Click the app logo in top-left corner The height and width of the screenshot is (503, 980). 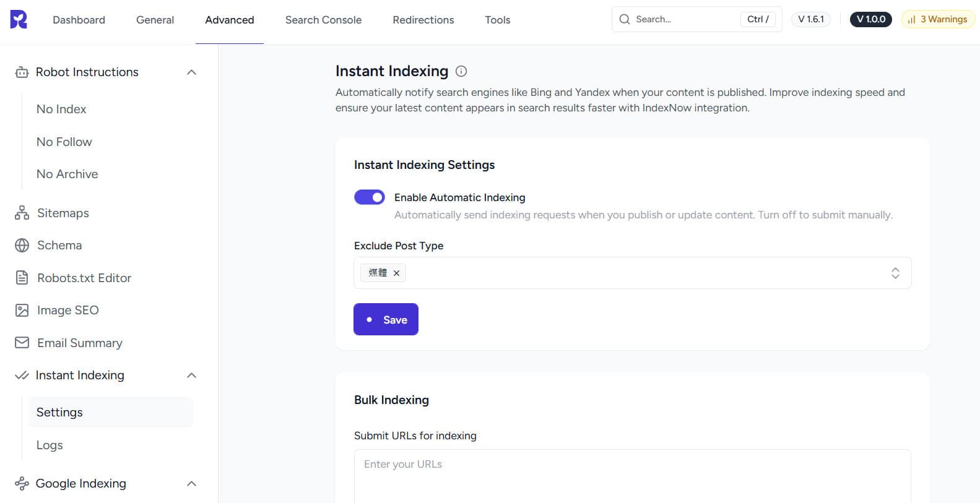[19, 19]
